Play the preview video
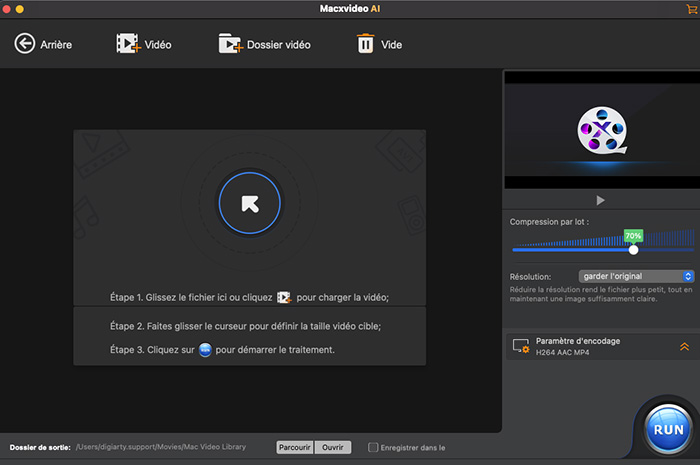Viewport: 700px width, 465px height. [600, 200]
